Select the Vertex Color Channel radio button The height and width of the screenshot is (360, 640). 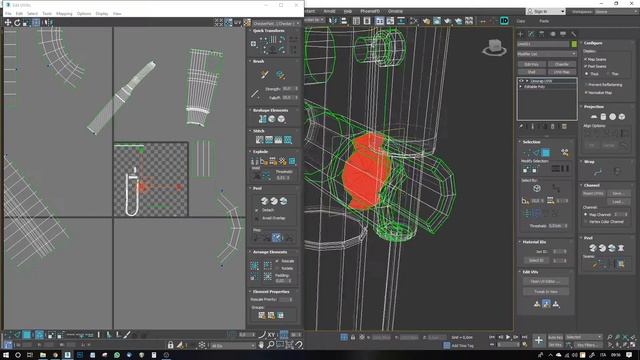click(x=586, y=222)
